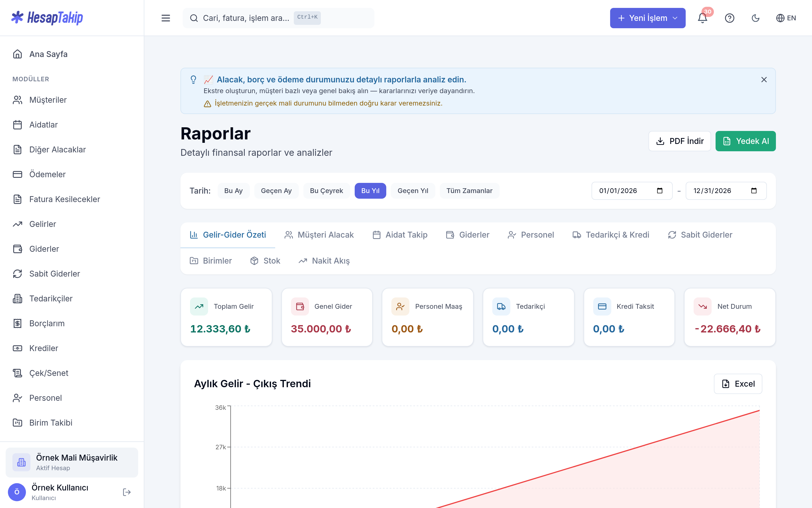The image size is (812, 508).
Task: Click the Örnek Kullanıcı avatar
Action: (x=17, y=492)
